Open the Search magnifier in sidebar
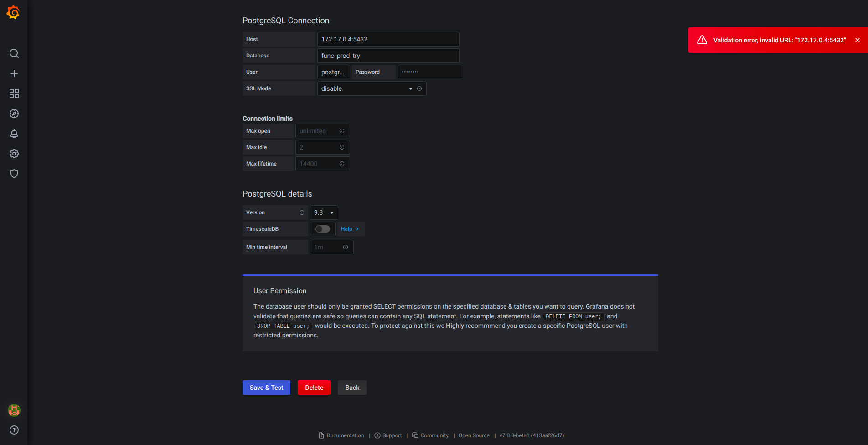This screenshot has width=868, height=445. pos(14,53)
